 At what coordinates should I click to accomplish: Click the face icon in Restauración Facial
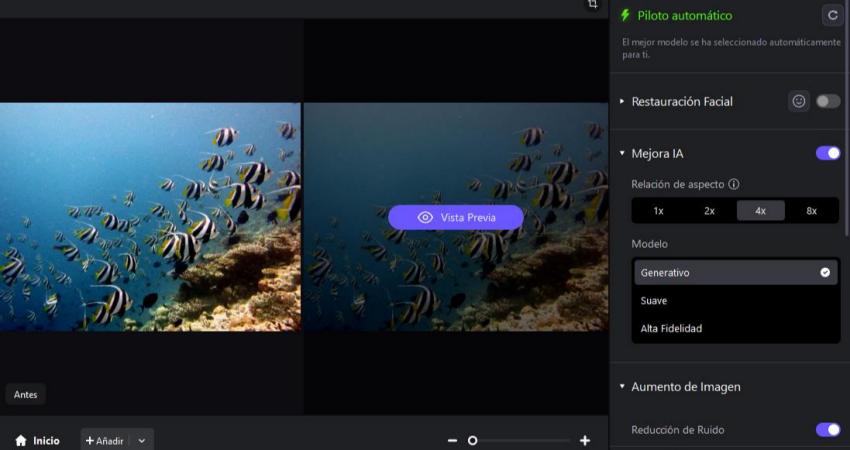798,101
